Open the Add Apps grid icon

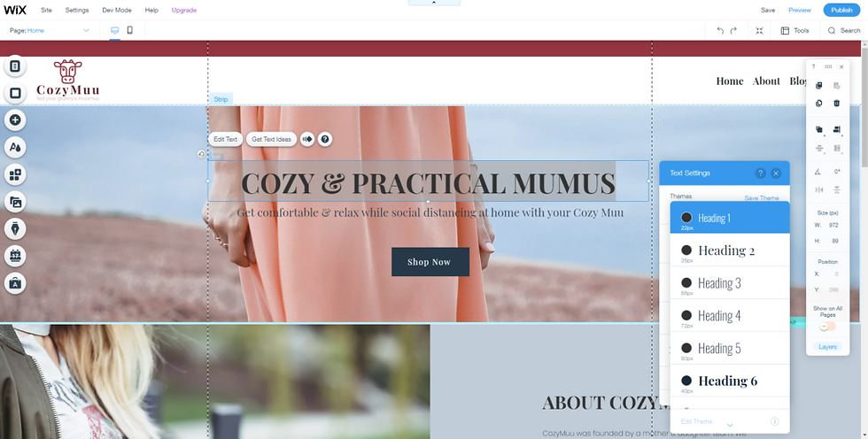coord(15,174)
